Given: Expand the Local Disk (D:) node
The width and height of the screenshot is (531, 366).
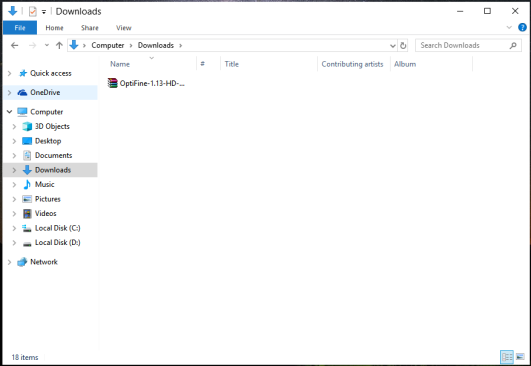Looking at the screenshot, I should point(14,243).
